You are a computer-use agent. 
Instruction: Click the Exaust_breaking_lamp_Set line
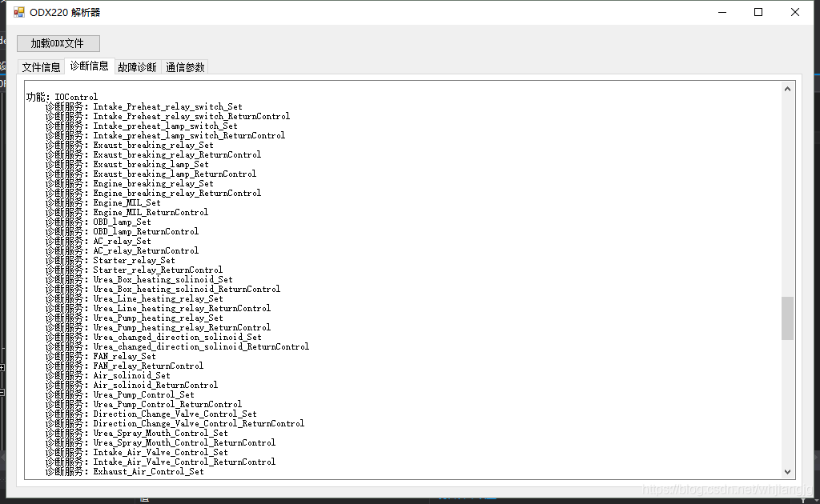pos(127,164)
